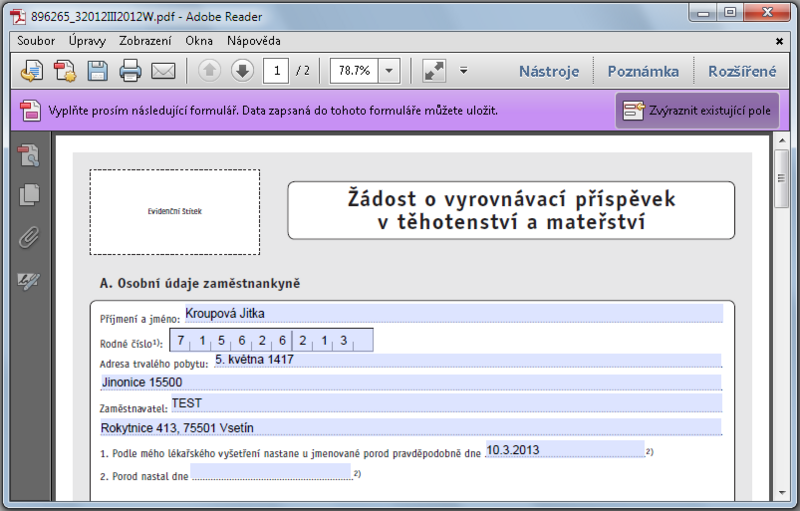This screenshot has height=511, width=800.
Task: Click the Rodné číslo digits field
Action: (271, 340)
